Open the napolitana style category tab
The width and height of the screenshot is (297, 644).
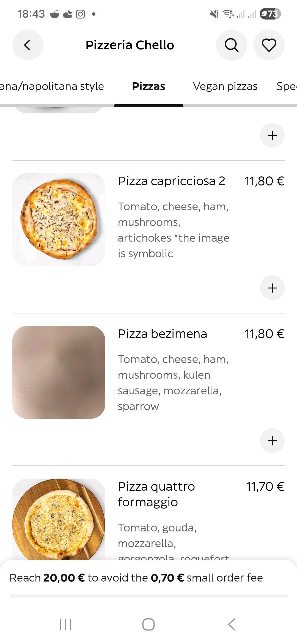click(52, 86)
